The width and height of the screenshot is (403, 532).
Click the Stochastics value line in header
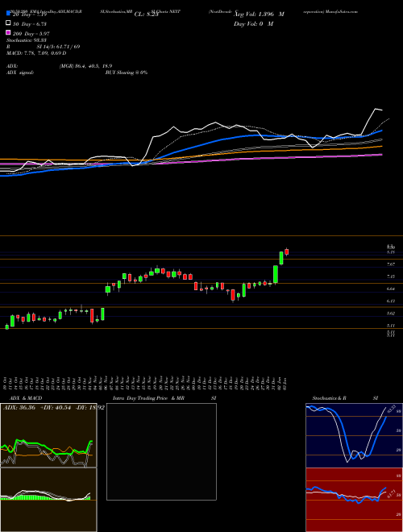(27, 40)
